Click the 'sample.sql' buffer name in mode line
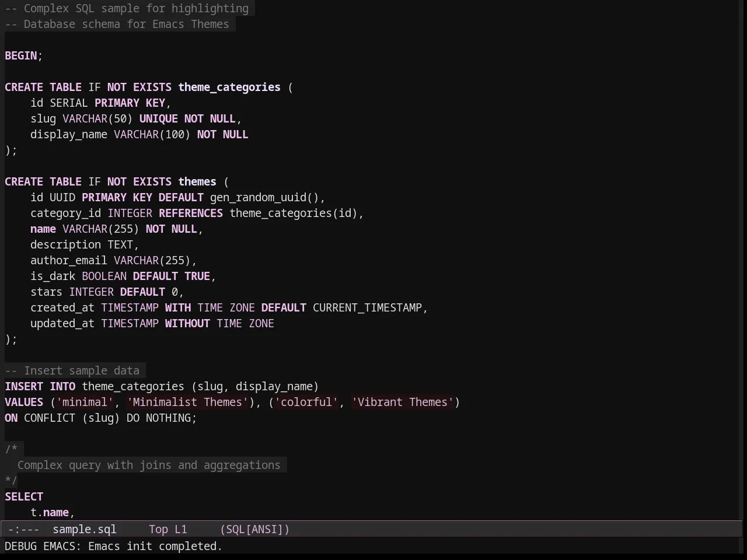The image size is (747, 560). pos(85,530)
